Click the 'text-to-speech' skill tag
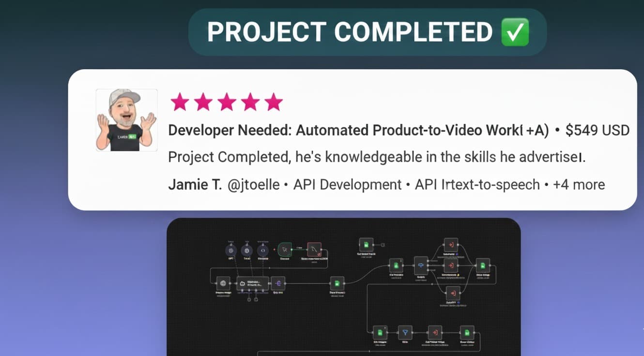644x356 pixels. click(496, 185)
